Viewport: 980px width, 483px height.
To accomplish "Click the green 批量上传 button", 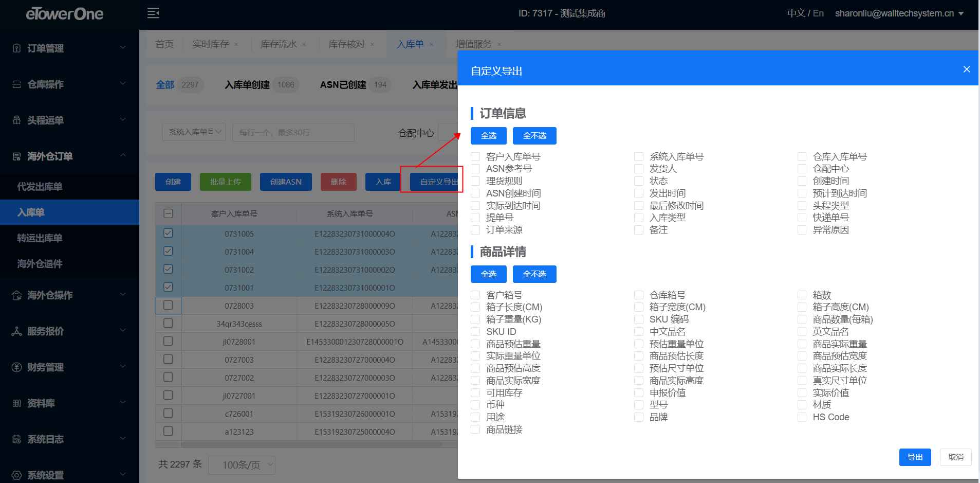I will tap(226, 182).
